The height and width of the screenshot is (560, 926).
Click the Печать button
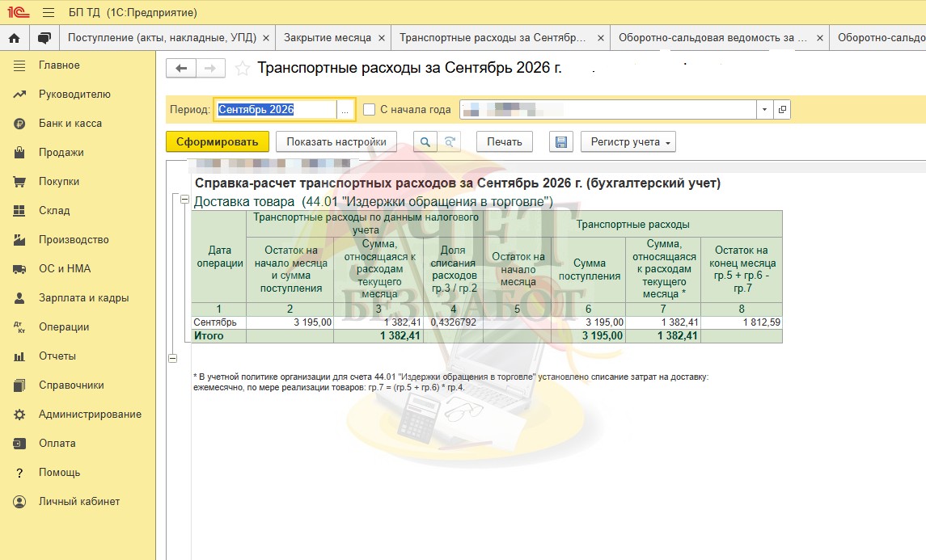click(x=505, y=141)
